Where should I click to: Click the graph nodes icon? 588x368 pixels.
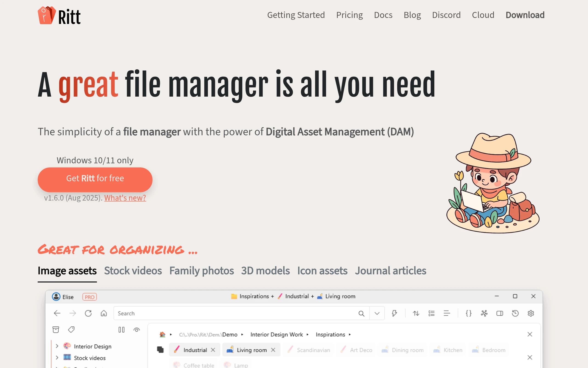coord(484,313)
